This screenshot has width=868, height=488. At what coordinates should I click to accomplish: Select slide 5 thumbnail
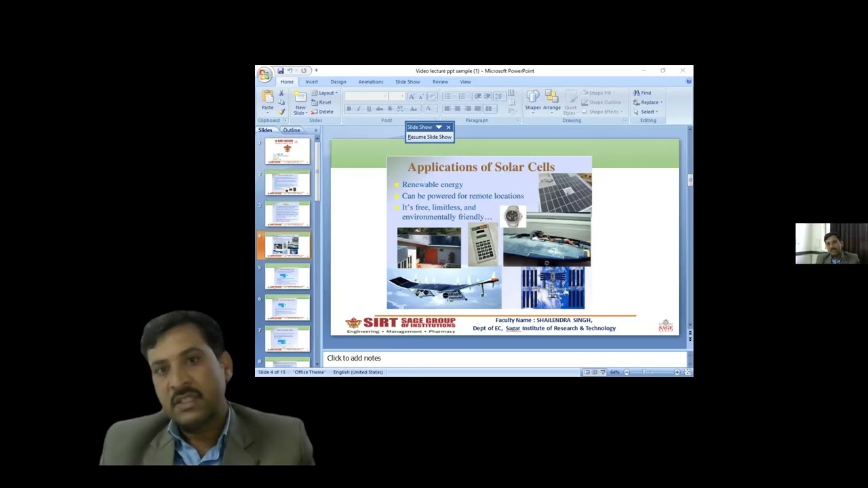coord(287,276)
